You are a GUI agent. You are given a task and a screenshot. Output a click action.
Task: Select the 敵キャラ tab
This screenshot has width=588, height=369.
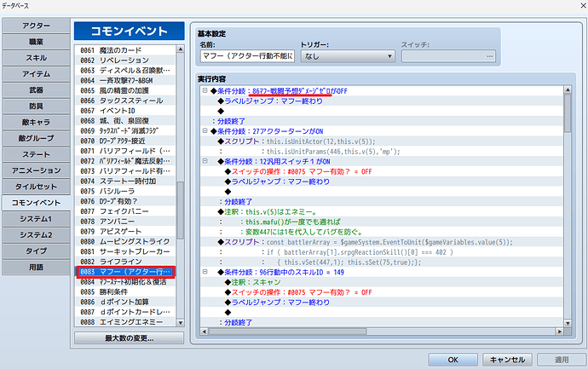click(x=36, y=122)
